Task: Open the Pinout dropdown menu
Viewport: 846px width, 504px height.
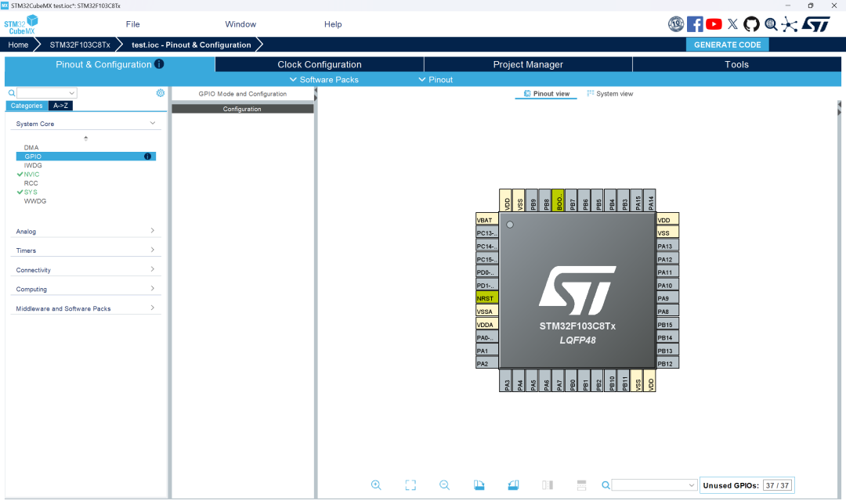Action: [x=436, y=80]
